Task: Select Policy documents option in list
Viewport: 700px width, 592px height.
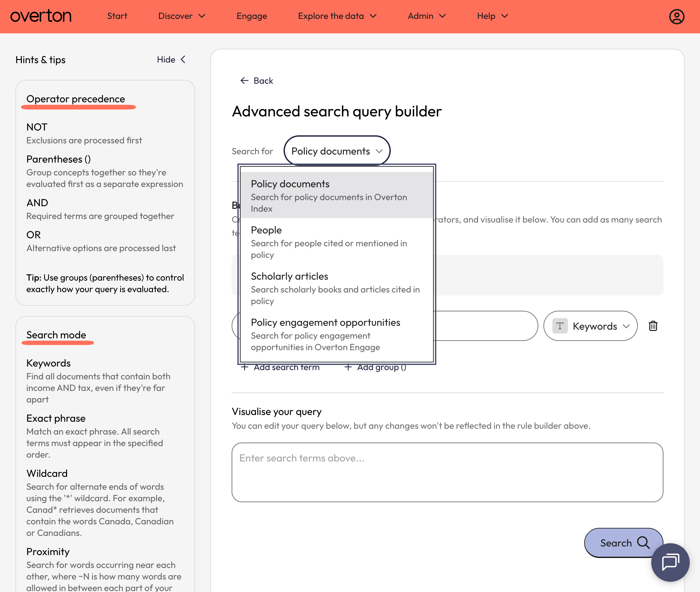Action: pos(337,195)
